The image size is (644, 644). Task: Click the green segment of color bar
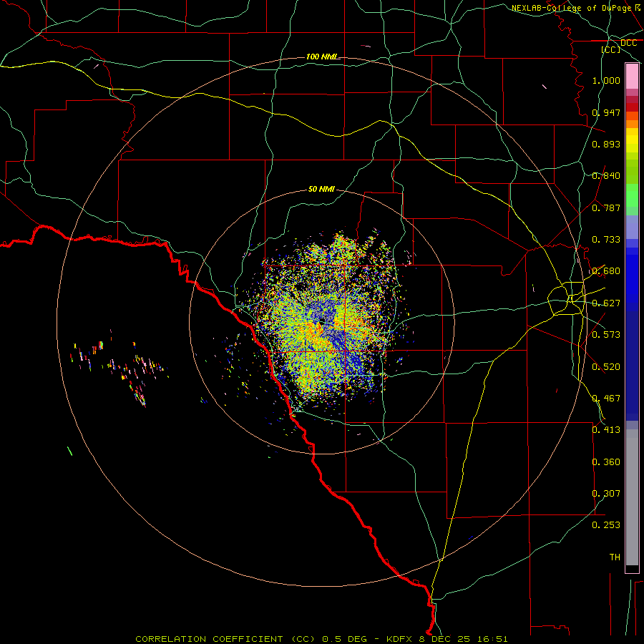click(632, 195)
